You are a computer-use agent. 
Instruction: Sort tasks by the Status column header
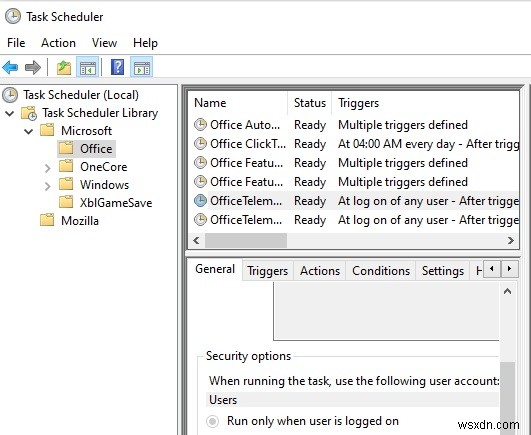point(310,103)
